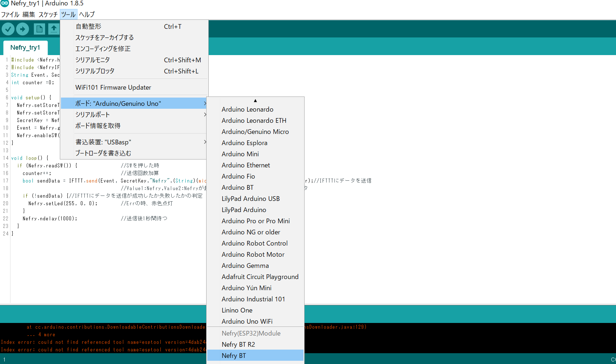Click console text '... 4 more'
This screenshot has height=364, width=616.
41,335
